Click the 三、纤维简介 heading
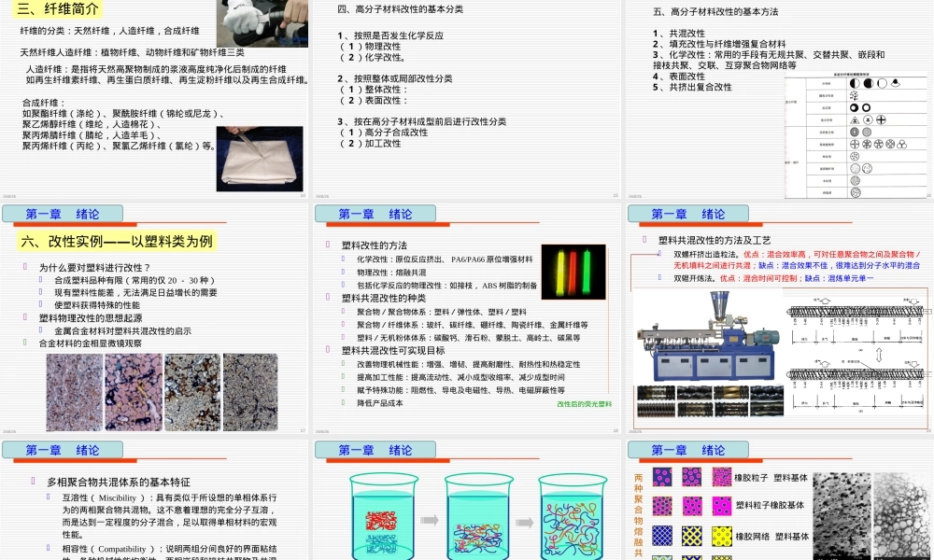The height and width of the screenshot is (560, 934). [x=58, y=8]
